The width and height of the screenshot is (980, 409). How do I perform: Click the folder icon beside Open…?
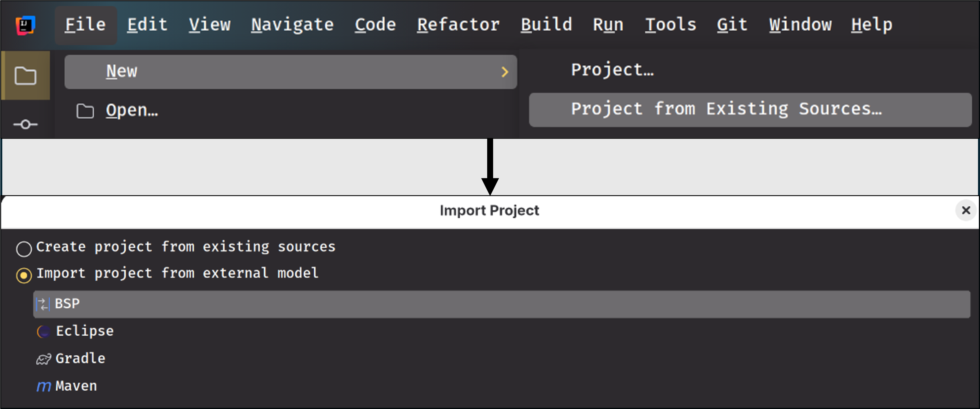click(84, 111)
